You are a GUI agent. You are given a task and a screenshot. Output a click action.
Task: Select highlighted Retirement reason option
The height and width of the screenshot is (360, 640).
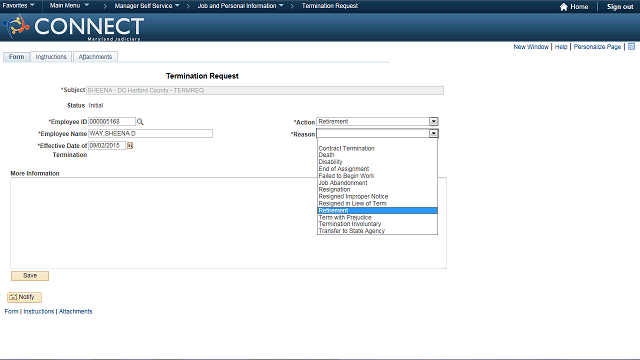coord(377,211)
